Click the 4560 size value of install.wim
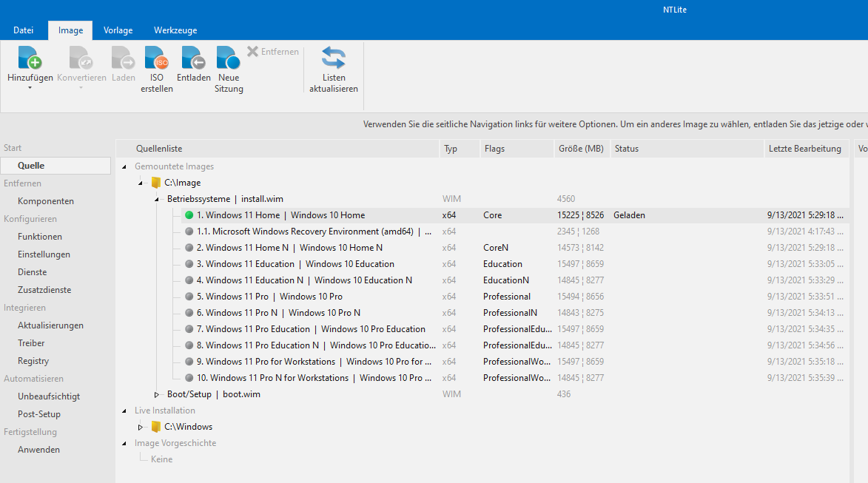The height and width of the screenshot is (483, 868). pos(566,199)
